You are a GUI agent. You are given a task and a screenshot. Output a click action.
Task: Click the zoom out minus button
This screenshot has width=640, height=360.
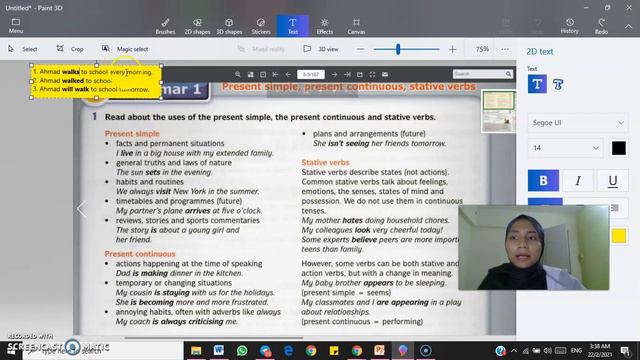[360, 49]
